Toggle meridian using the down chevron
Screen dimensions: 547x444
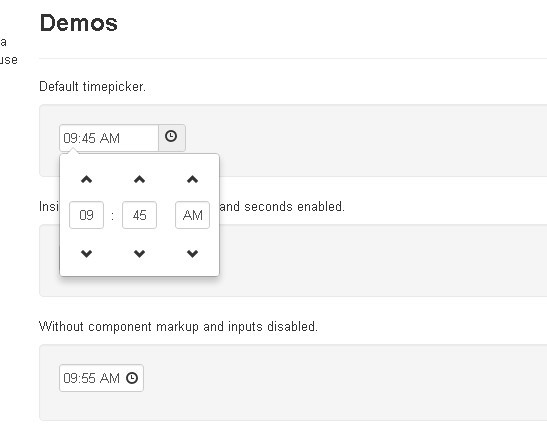193,254
